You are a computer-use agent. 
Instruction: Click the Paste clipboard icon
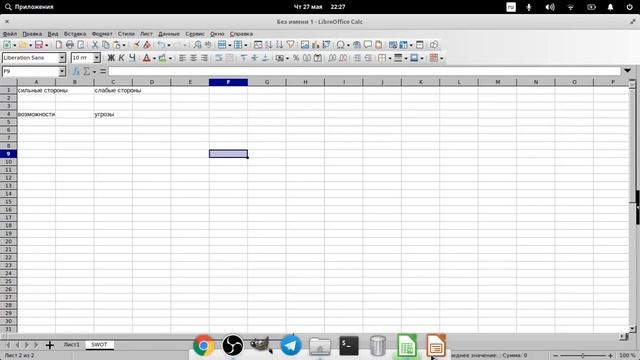117,44
